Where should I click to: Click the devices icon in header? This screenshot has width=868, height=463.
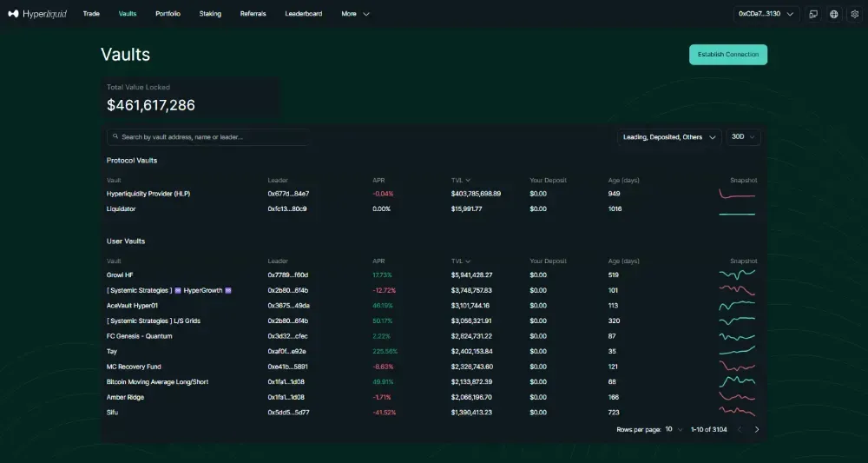813,14
